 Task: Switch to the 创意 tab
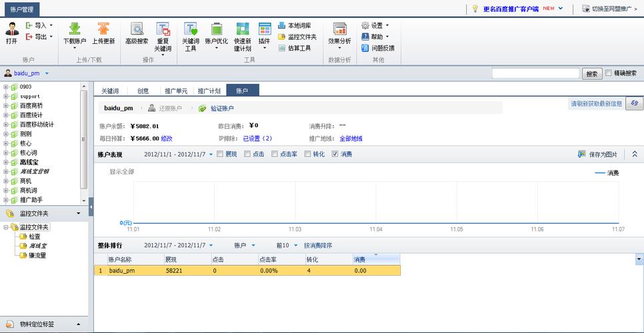click(x=143, y=91)
